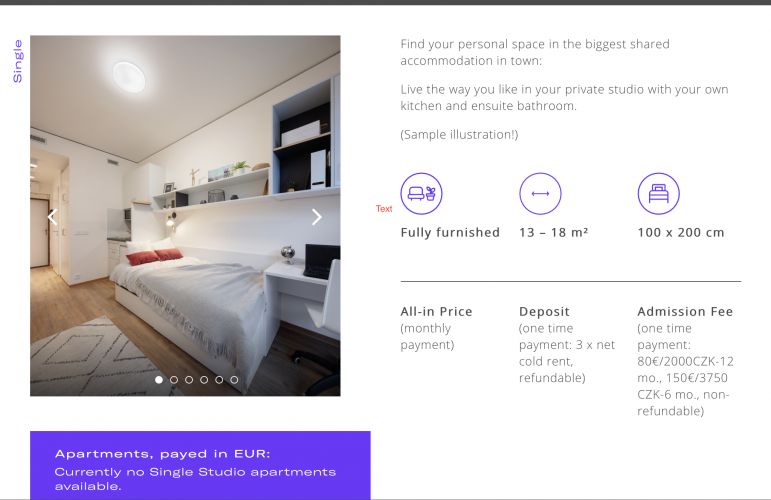The image size is (771, 500).
Task: Click the All-in Price heading
Action: coord(436,311)
